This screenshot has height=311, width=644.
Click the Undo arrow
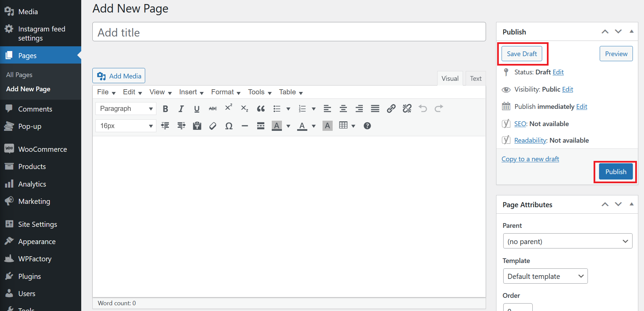pyautogui.click(x=423, y=109)
